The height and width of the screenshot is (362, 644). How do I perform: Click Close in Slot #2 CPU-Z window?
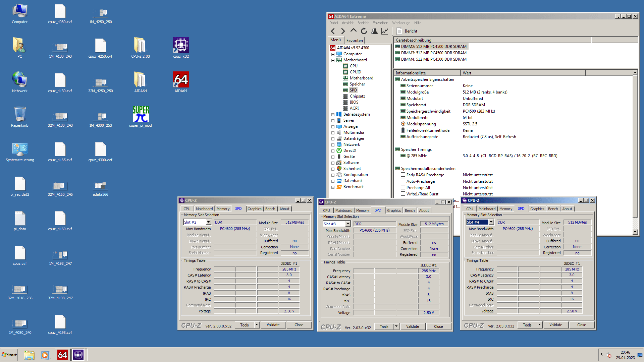(299, 325)
